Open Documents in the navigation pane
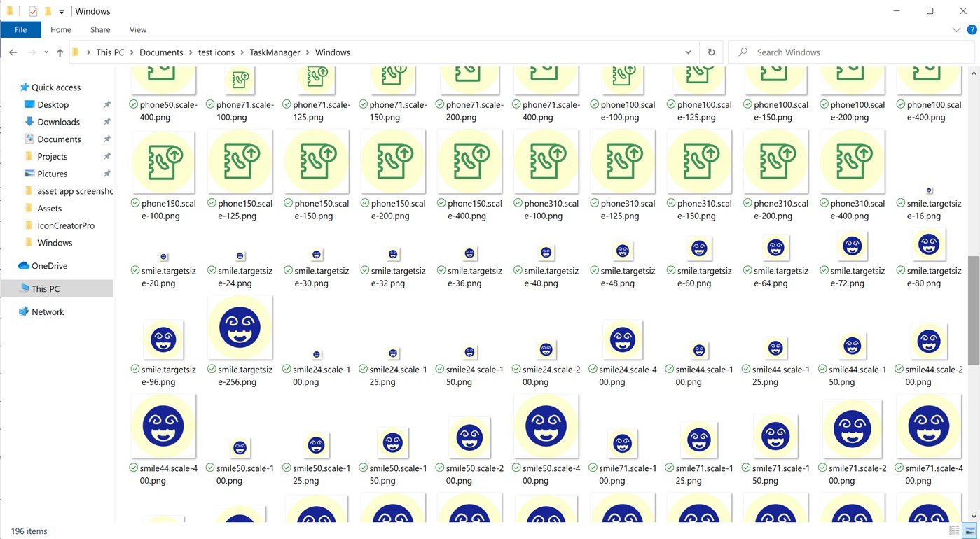The image size is (980, 539). tap(59, 139)
